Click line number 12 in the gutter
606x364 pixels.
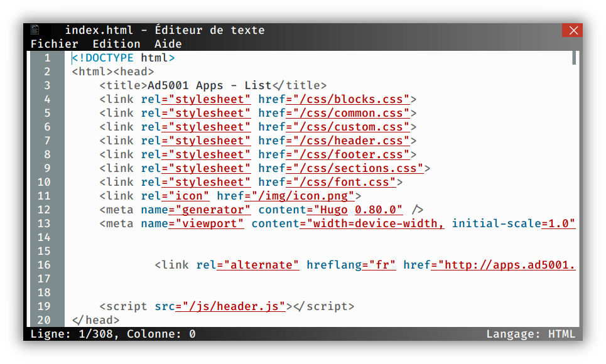[x=44, y=210]
